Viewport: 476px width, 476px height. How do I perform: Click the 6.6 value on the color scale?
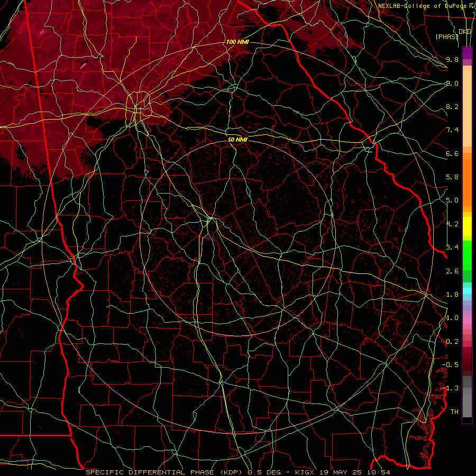[x=452, y=153]
